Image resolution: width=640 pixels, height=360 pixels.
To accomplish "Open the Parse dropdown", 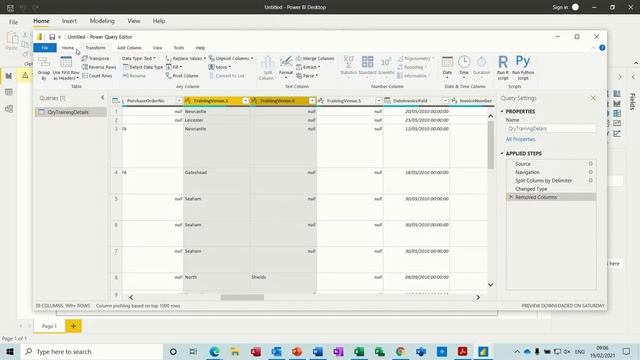I will click(x=307, y=76).
